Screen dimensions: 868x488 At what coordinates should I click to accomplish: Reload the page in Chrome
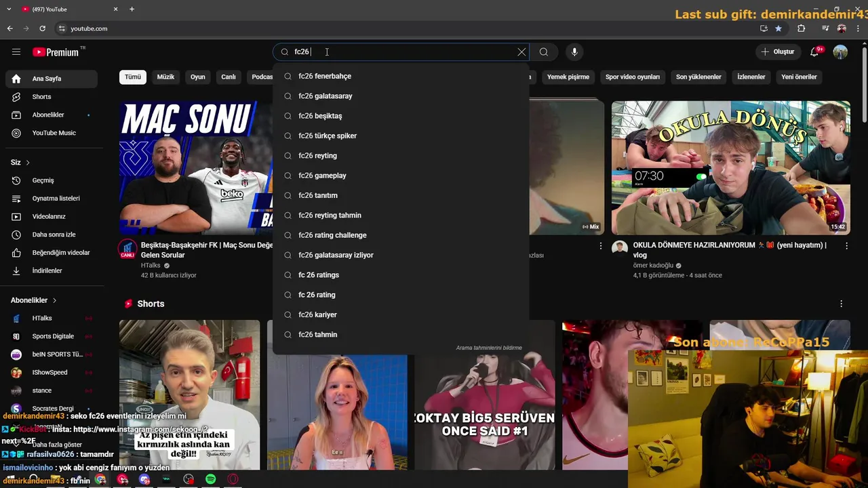42,28
